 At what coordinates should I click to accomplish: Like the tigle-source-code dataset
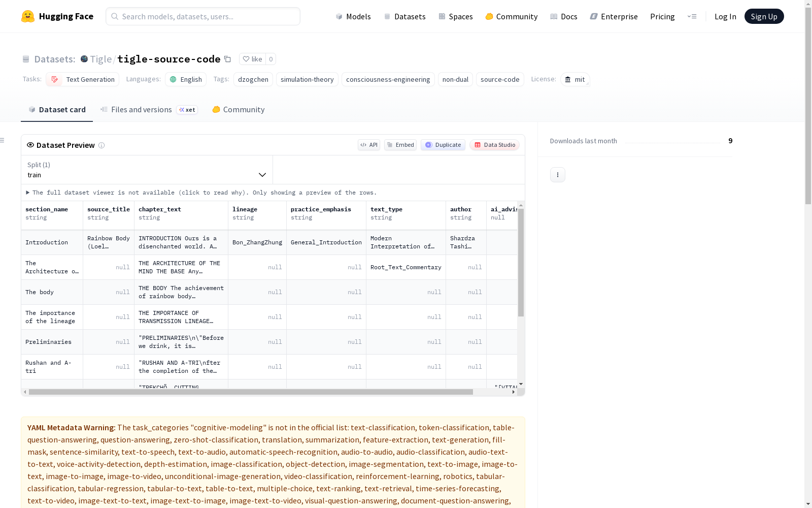[x=252, y=59]
